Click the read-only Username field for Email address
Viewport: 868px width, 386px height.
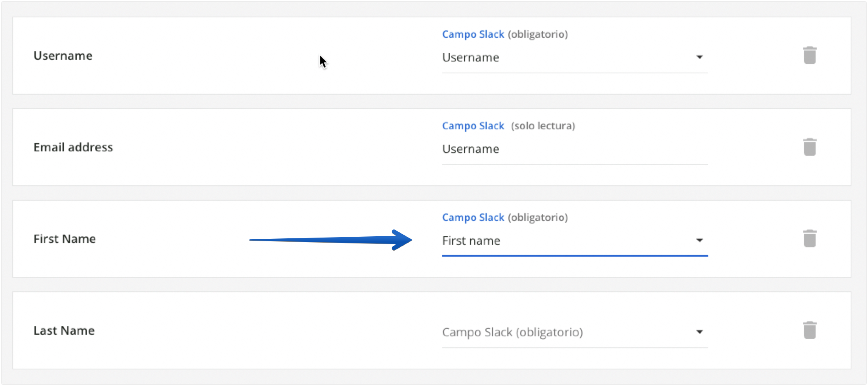coord(470,149)
